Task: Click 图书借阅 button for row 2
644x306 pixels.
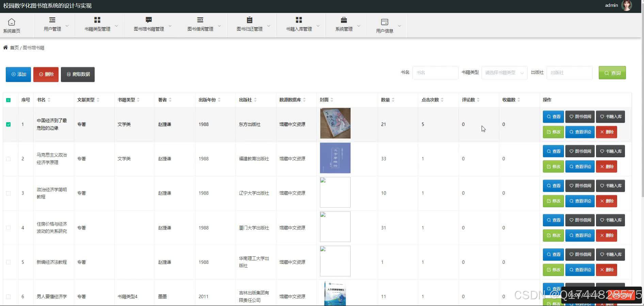Action: click(x=580, y=151)
